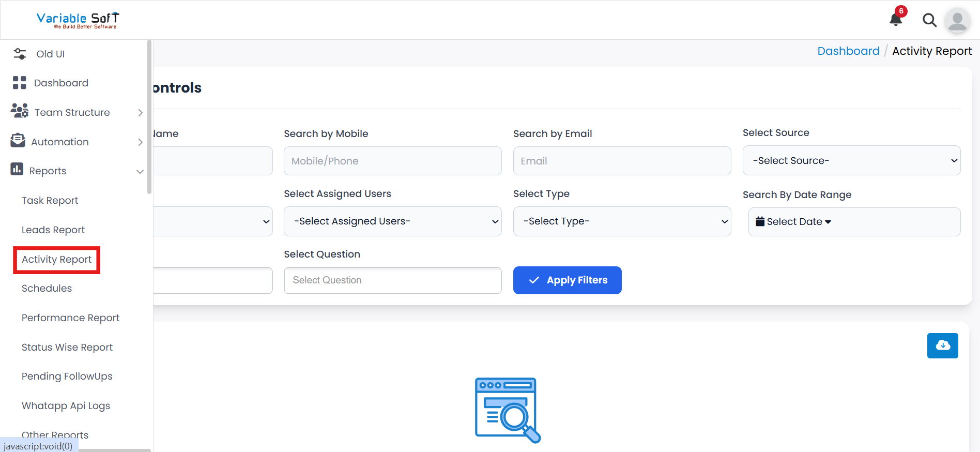The width and height of the screenshot is (980, 452).
Task: Click the Team Structure people icon
Action: point(20,111)
